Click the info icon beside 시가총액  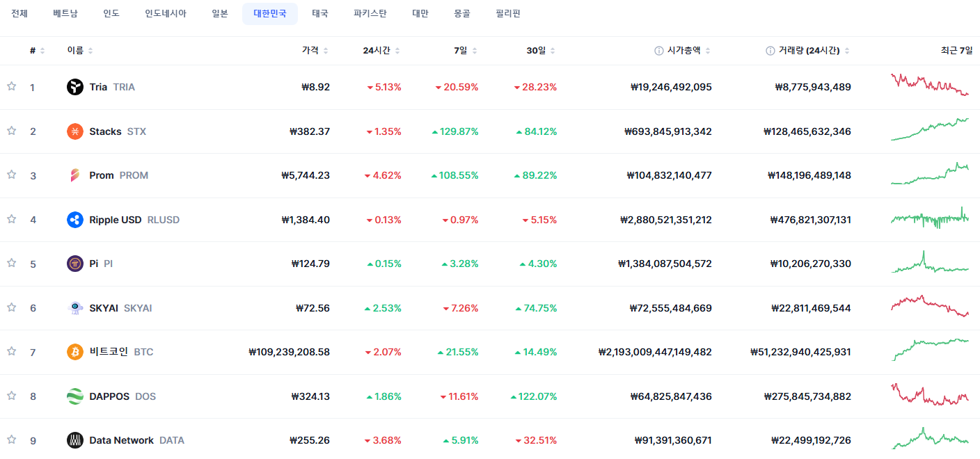pos(658,51)
